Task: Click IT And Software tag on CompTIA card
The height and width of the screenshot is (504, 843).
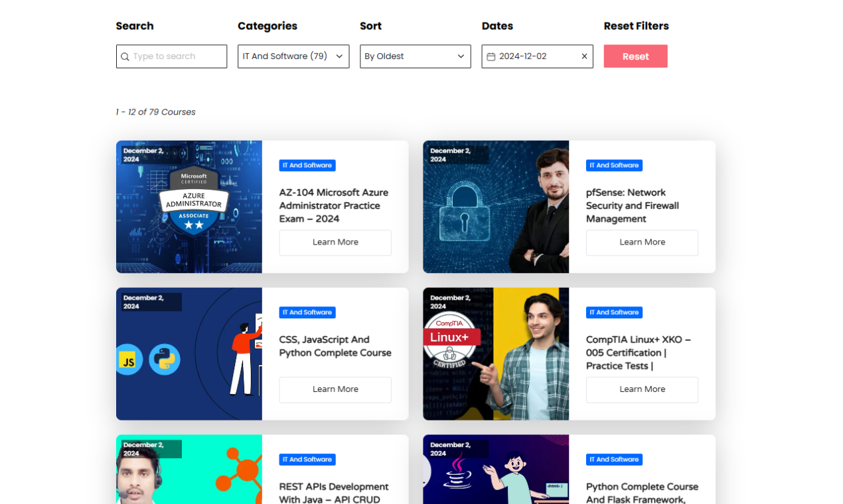Action: (x=614, y=312)
